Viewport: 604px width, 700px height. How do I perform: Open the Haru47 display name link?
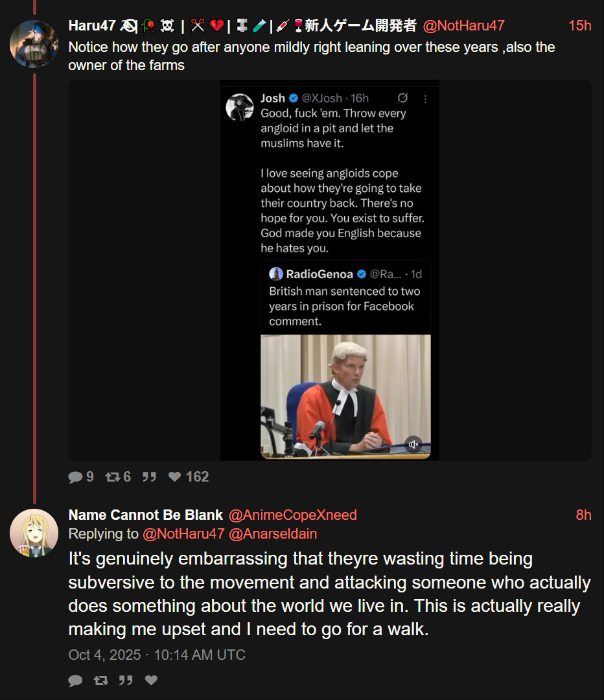91,26
